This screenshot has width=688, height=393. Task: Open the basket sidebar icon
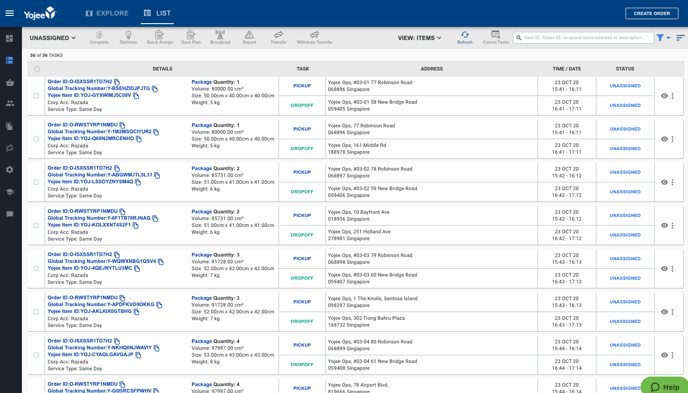[10, 82]
